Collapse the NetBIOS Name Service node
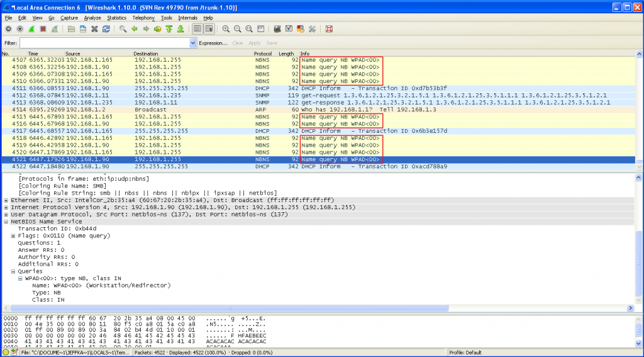This screenshot has height=357, width=644. point(6,222)
